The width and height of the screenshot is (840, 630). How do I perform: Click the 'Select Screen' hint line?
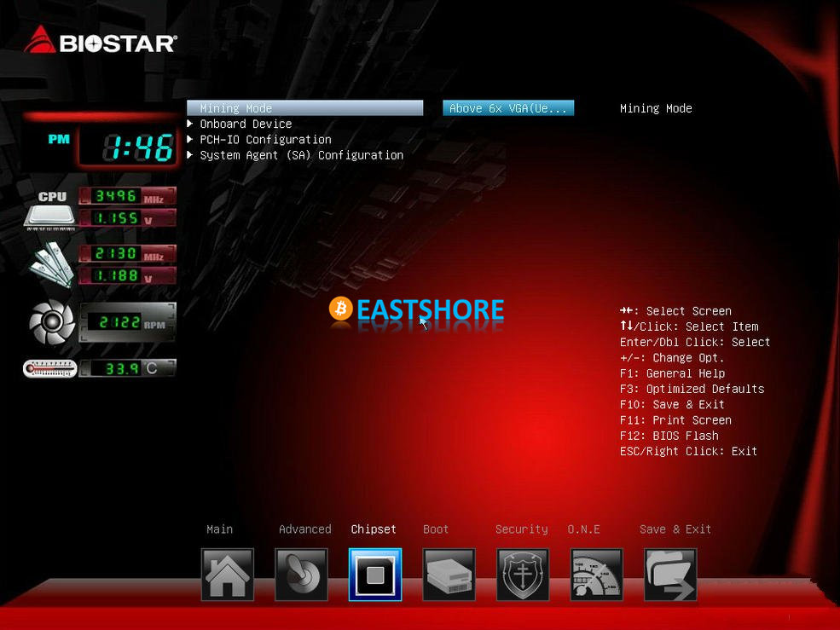(x=675, y=310)
